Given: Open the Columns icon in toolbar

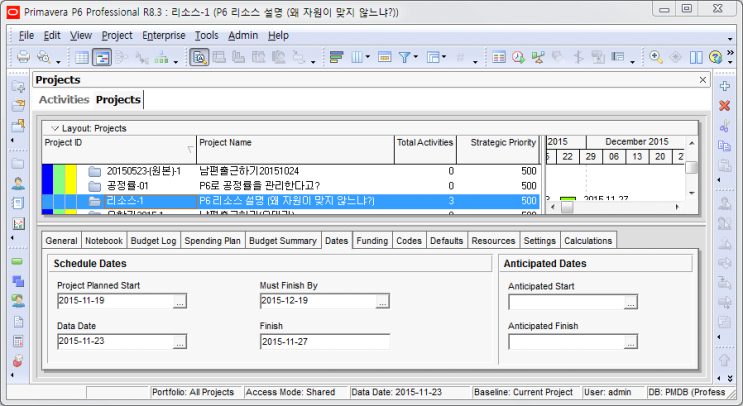Looking at the screenshot, I should coord(357,57).
